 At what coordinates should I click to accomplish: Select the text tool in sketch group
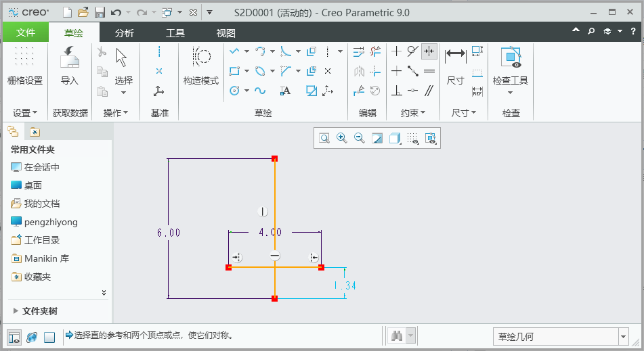[x=285, y=91]
